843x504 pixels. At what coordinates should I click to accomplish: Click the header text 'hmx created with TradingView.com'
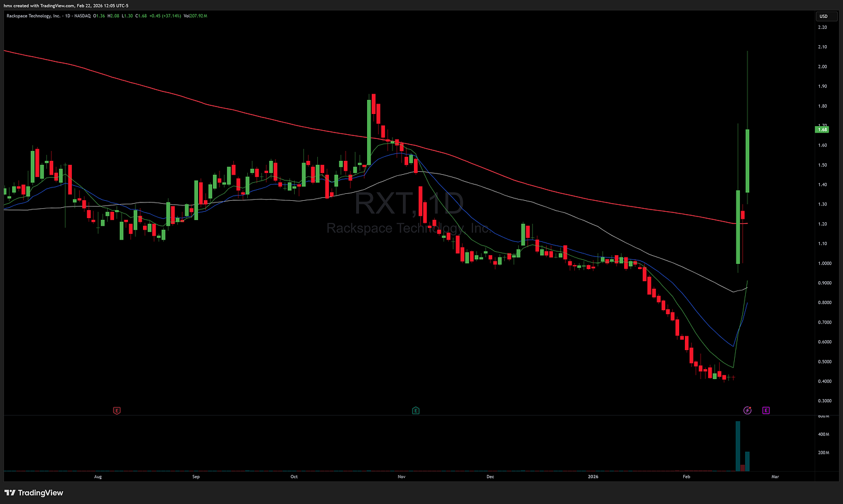[38, 5]
